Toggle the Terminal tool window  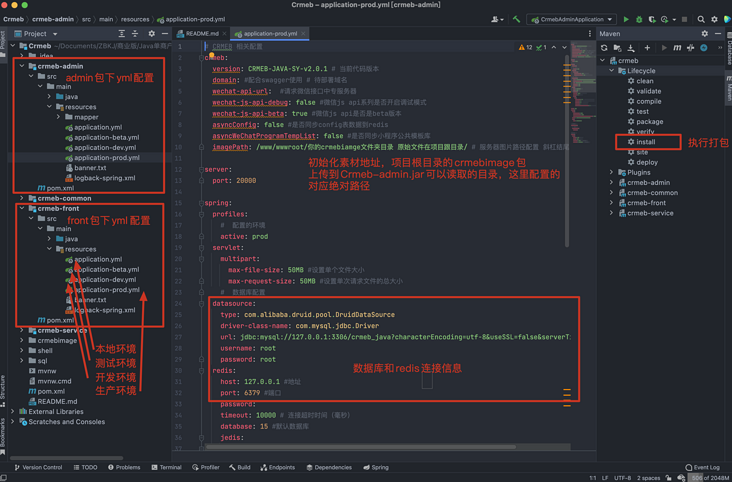pos(167,467)
